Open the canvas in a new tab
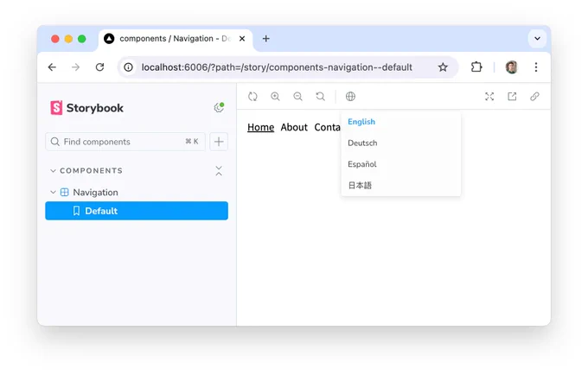Image resolution: width=588 pixels, height=375 pixels. click(x=512, y=97)
